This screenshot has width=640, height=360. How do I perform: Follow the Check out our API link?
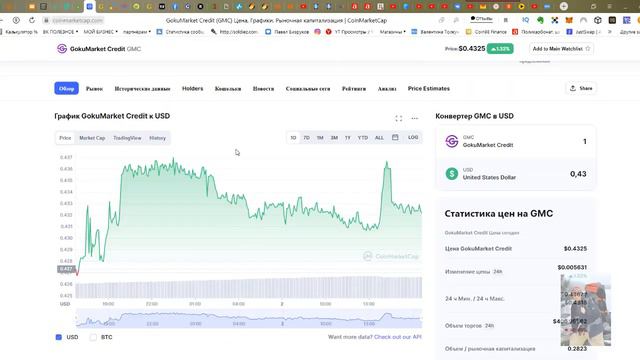[398, 337]
